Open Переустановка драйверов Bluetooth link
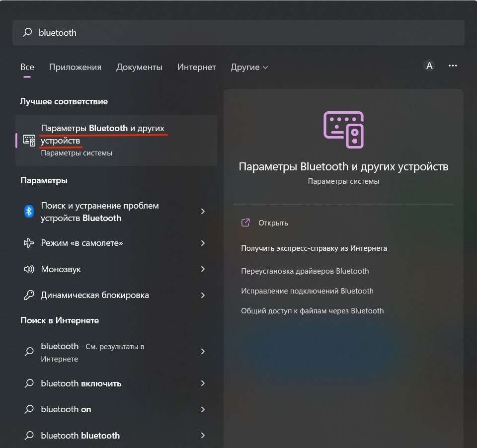 click(305, 271)
